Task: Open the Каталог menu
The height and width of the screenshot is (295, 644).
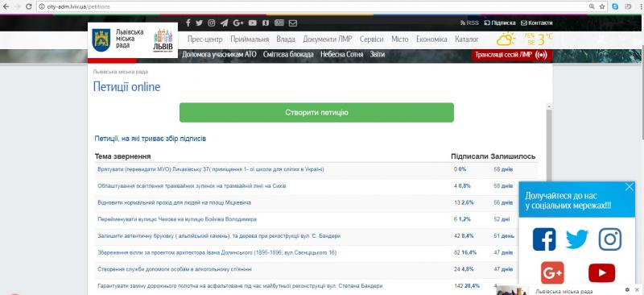Action: [467, 39]
